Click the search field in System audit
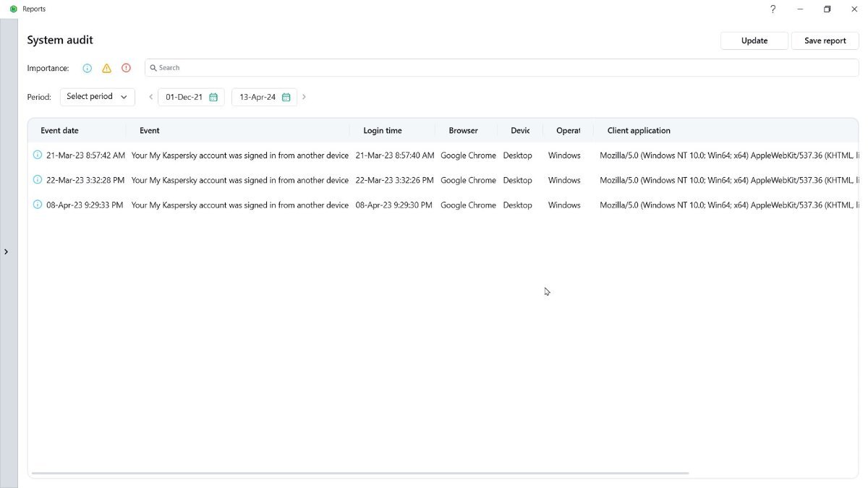868x488 pixels. 501,68
